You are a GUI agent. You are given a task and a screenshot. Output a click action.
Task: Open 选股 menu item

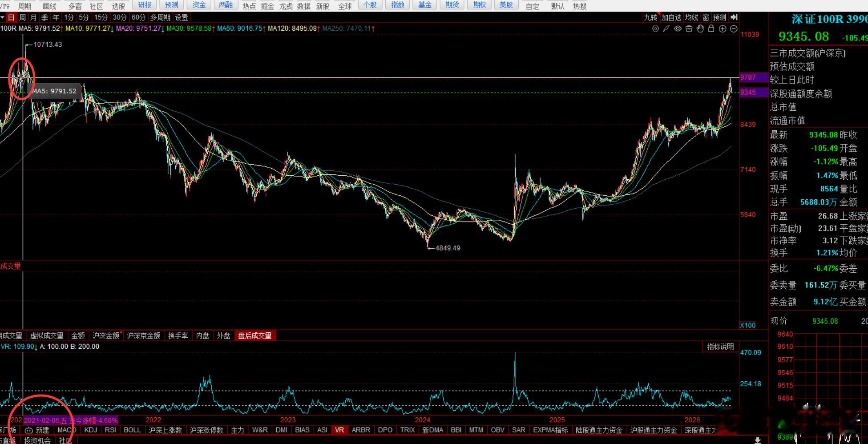click(x=118, y=6)
